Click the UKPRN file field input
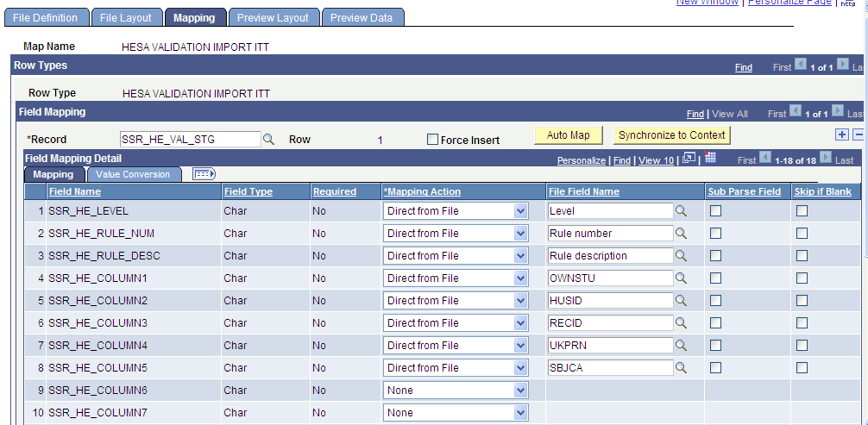868x425 pixels. [x=611, y=346]
